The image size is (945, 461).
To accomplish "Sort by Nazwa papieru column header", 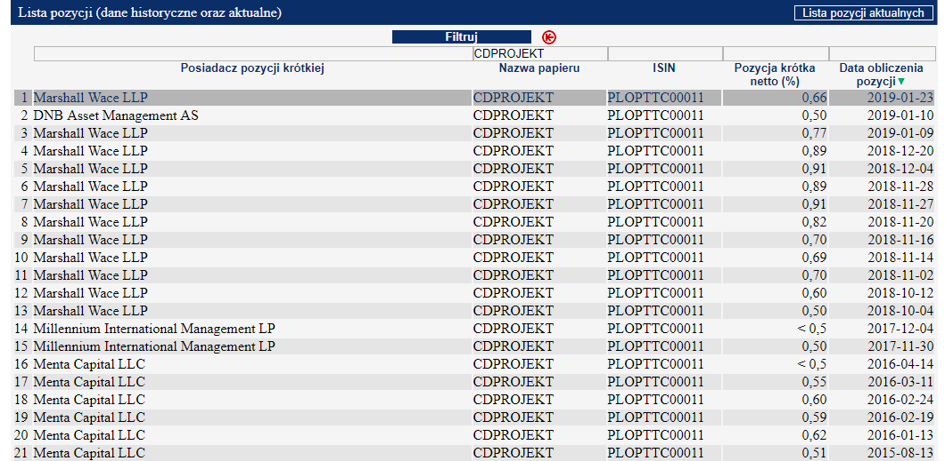I will pos(539,69).
